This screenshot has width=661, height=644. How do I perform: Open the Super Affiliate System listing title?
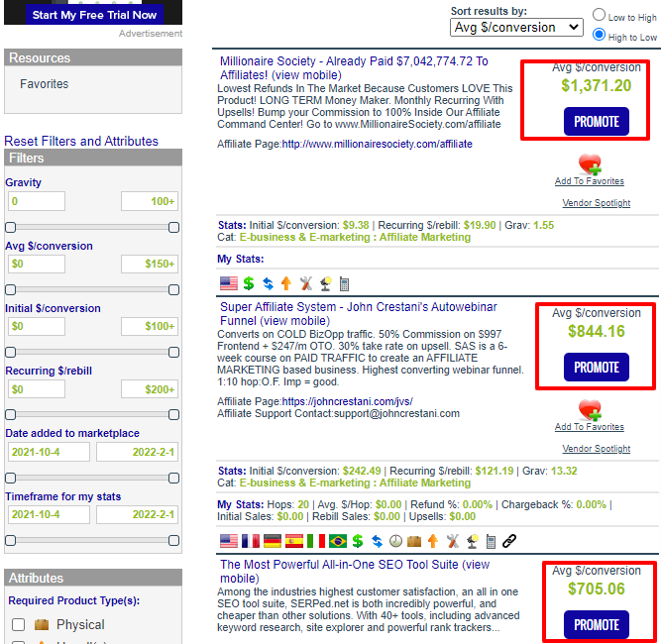(359, 313)
